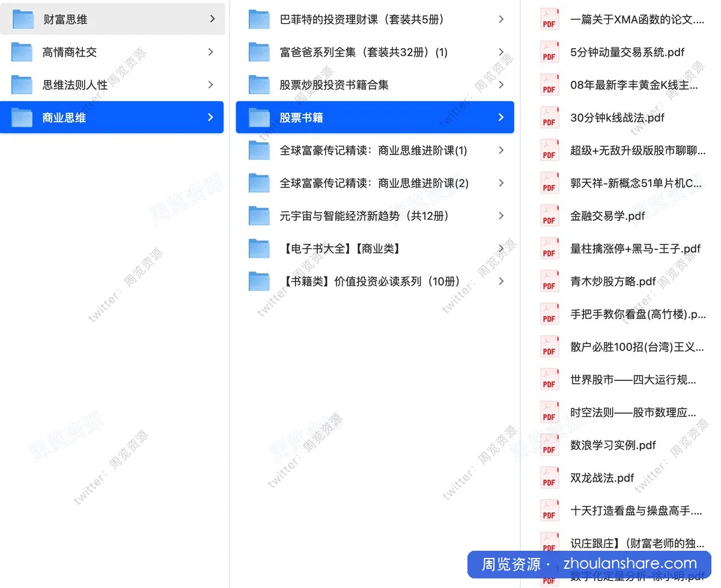Select file name 数浪学习实例.pdf

(613, 445)
